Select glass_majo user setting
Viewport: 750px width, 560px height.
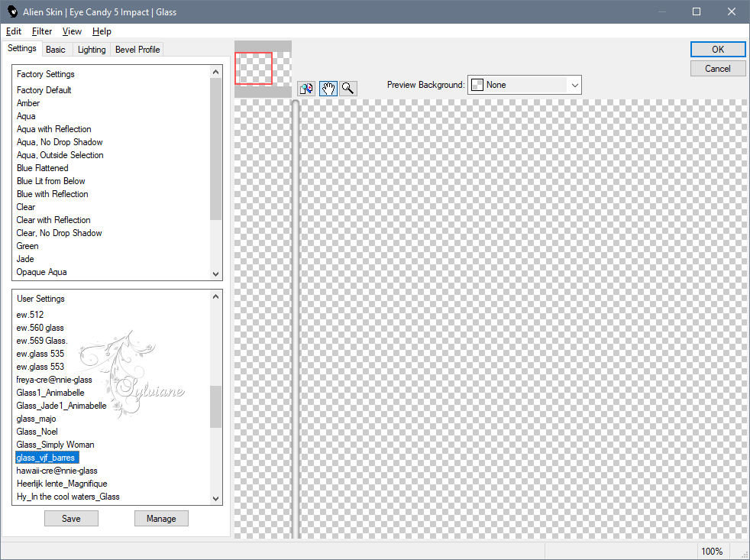(x=36, y=419)
